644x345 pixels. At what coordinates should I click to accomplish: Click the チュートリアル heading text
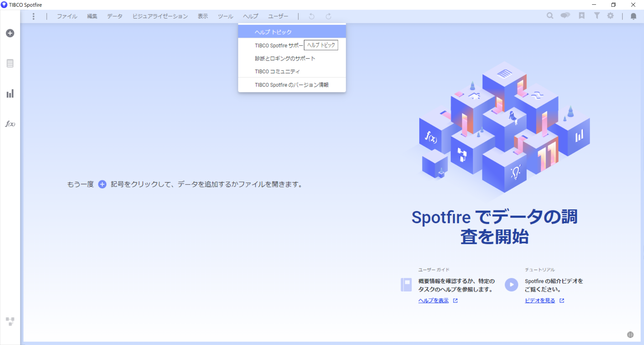540,270
